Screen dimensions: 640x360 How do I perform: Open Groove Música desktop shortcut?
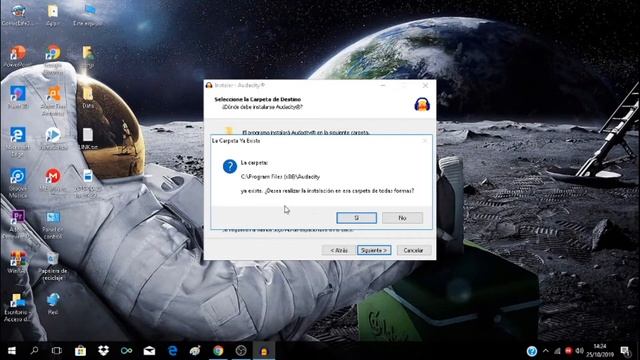click(x=18, y=176)
